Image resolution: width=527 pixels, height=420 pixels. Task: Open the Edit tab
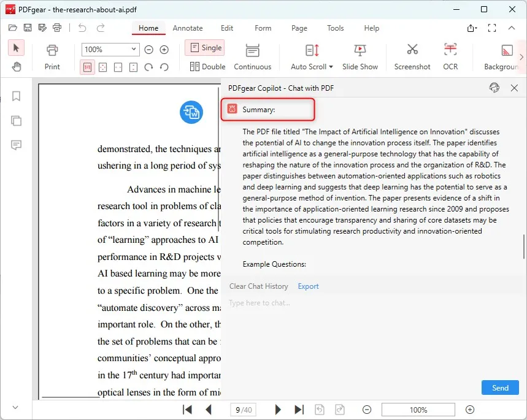[x=227, y=28]
